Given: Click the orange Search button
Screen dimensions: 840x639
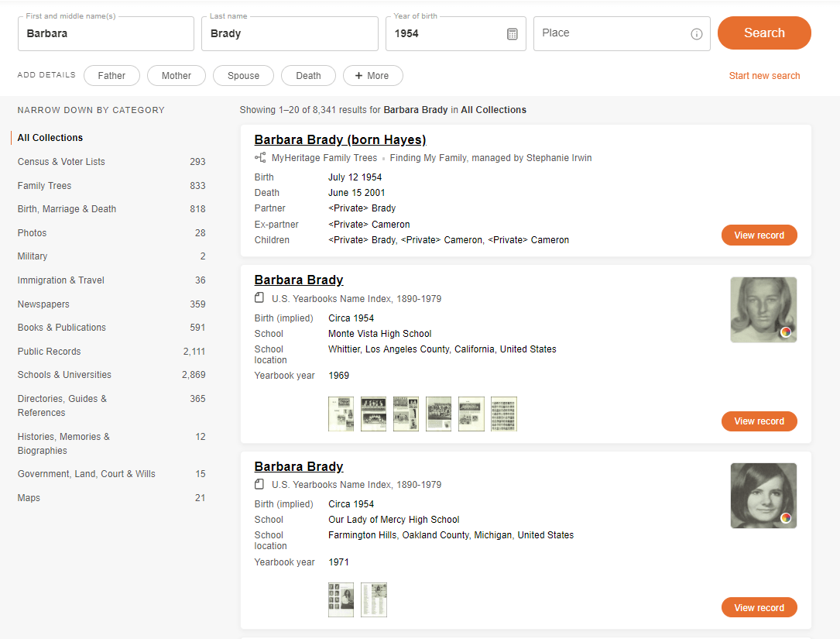Looking at the screenshot, I should 764,33.
